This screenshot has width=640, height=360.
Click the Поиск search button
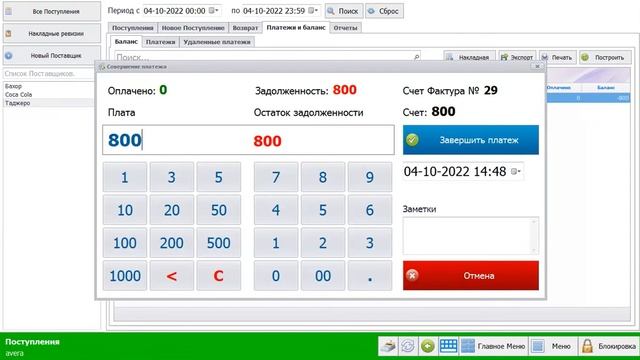pyautogui.click(x=344, y=11)
